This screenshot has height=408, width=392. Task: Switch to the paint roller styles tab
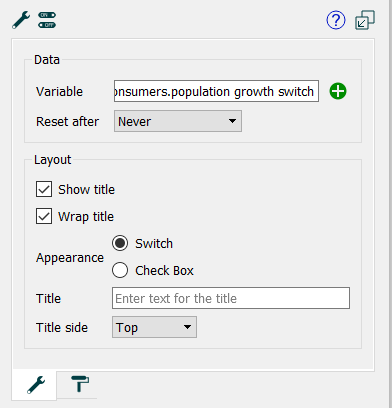point(80,384)
